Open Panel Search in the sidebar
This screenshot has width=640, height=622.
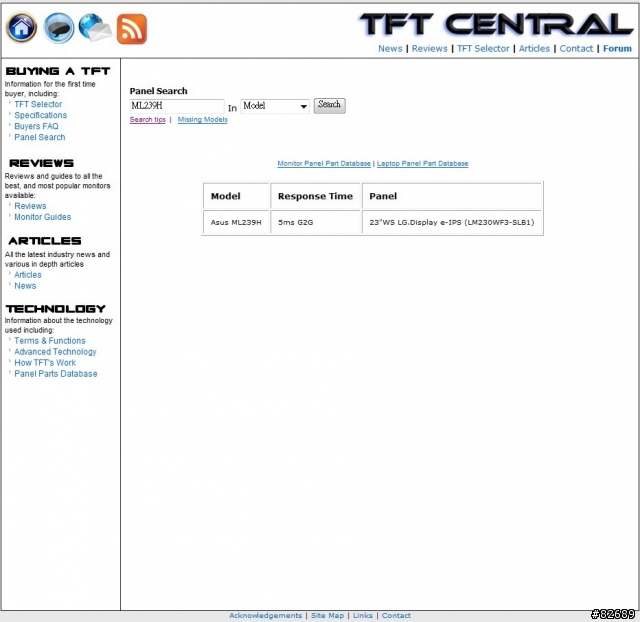tap(40, 137)
